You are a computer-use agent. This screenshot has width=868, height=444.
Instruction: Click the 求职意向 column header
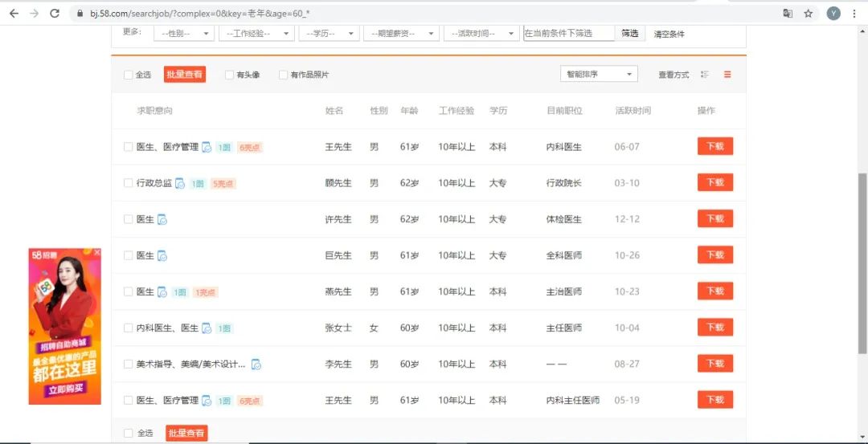[x=154, y=111]
